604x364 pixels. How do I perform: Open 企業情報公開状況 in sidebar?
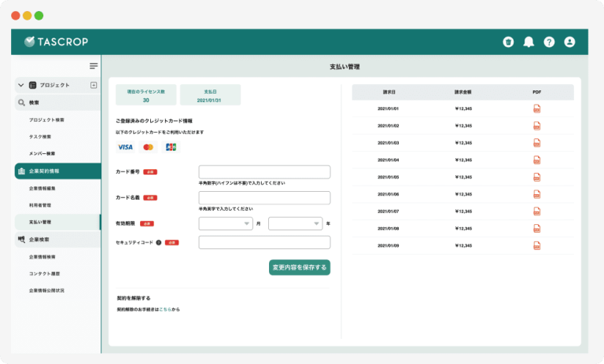coord(46,290)
